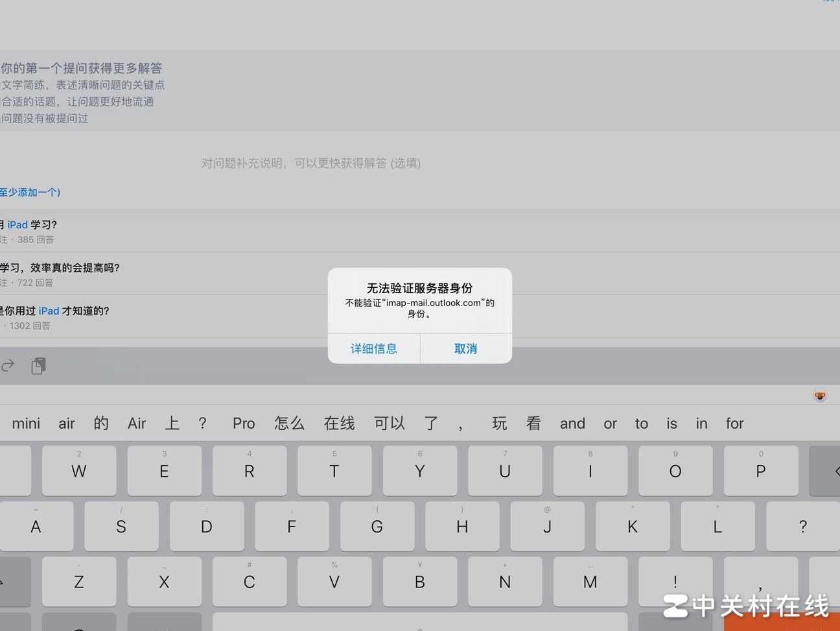Choose the word and from predictive bar
Viewport: 840px width, 631px height.
(x=572, y=423)
